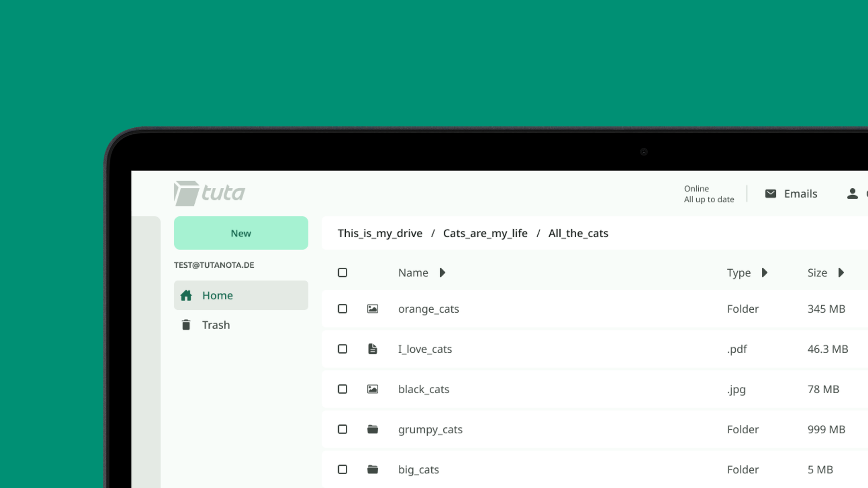This screenshot has width=868, height=488.
Task: Tick the black_cats row checkbox
Action: (342, 389)
